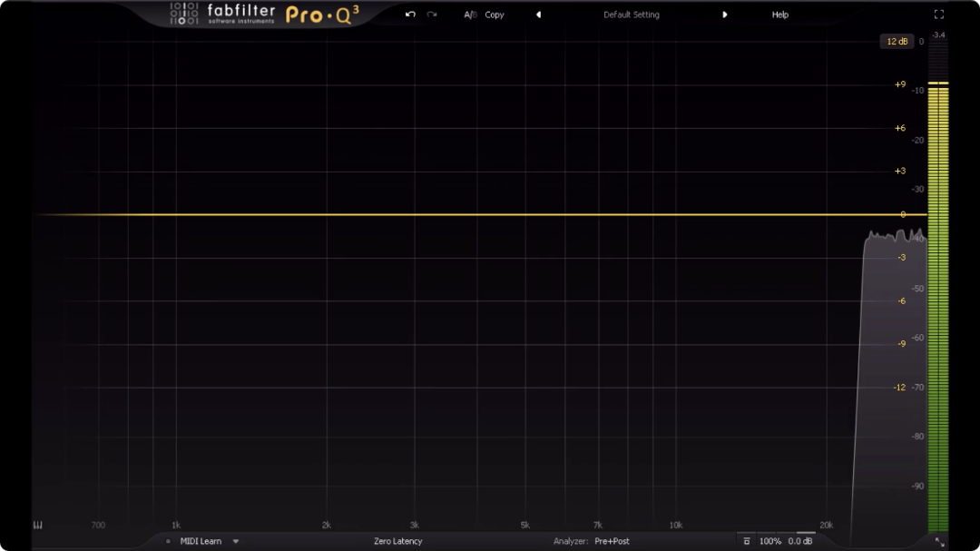Open the 12 dB display range dropdown
This screenshot has height=551, width=980.
[x=897, y=41]
